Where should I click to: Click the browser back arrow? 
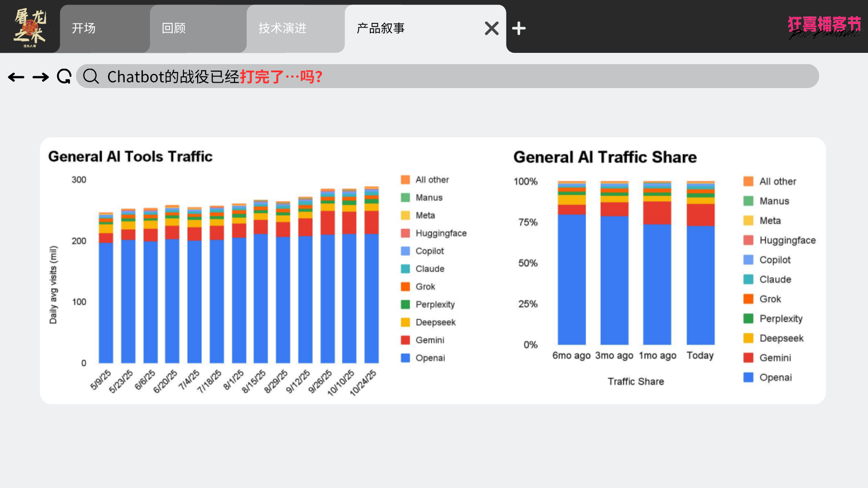(16, 77)
